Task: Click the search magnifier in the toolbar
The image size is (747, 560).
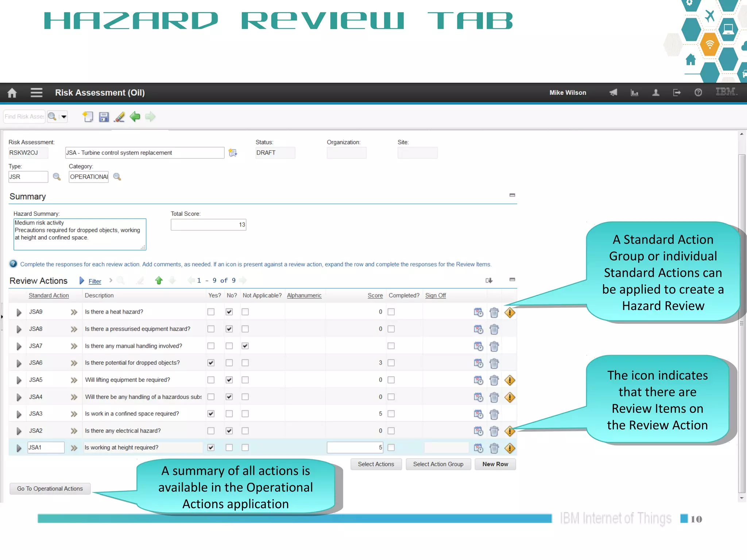Action: click(x=52, y=116)
